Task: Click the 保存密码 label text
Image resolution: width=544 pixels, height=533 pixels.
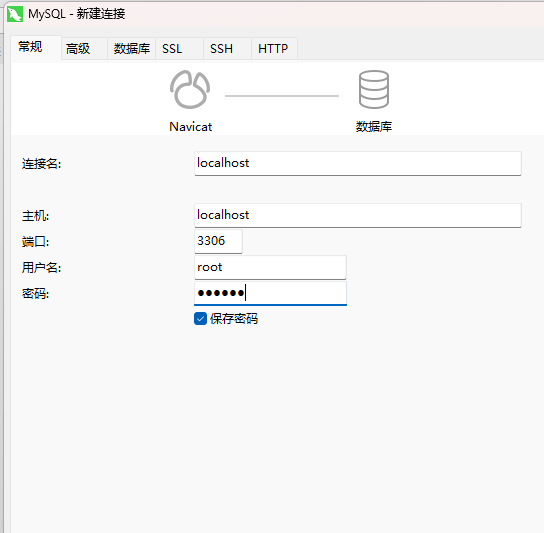Action: 234,319
